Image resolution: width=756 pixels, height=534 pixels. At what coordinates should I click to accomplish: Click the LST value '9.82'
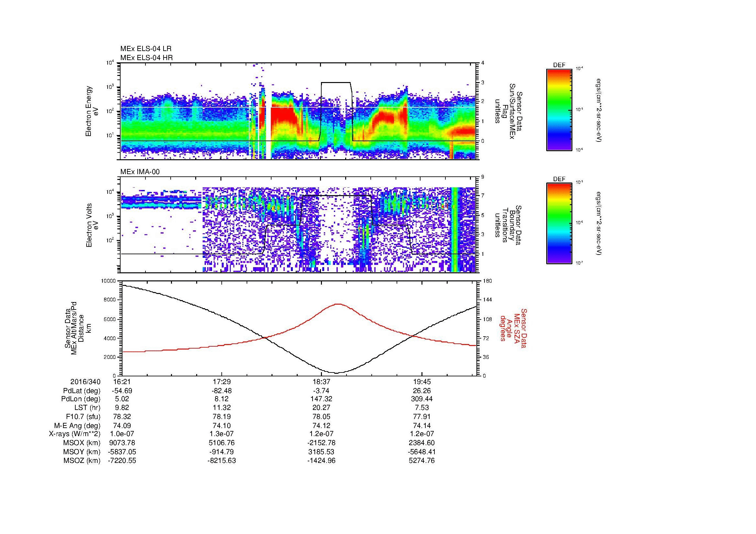coord(122,408)
